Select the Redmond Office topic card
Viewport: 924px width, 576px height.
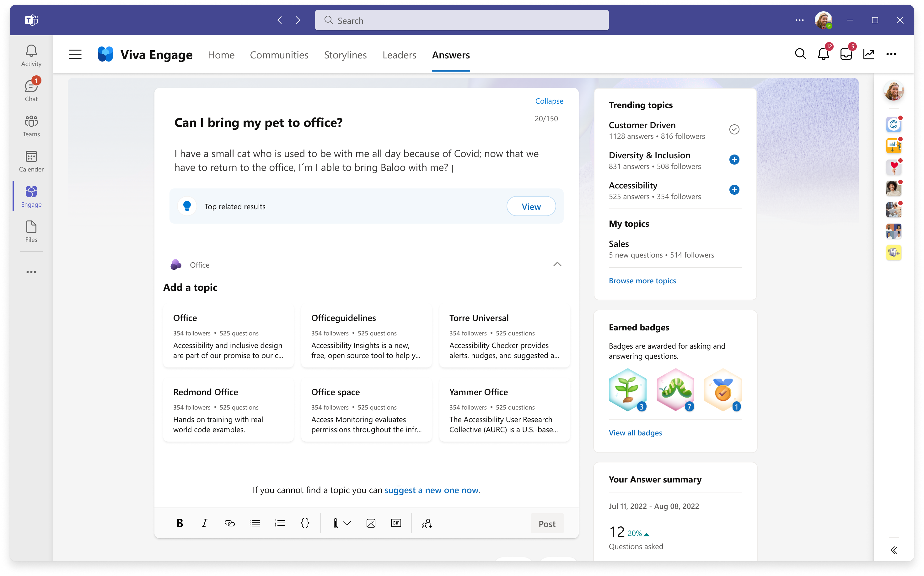point(228,410)
